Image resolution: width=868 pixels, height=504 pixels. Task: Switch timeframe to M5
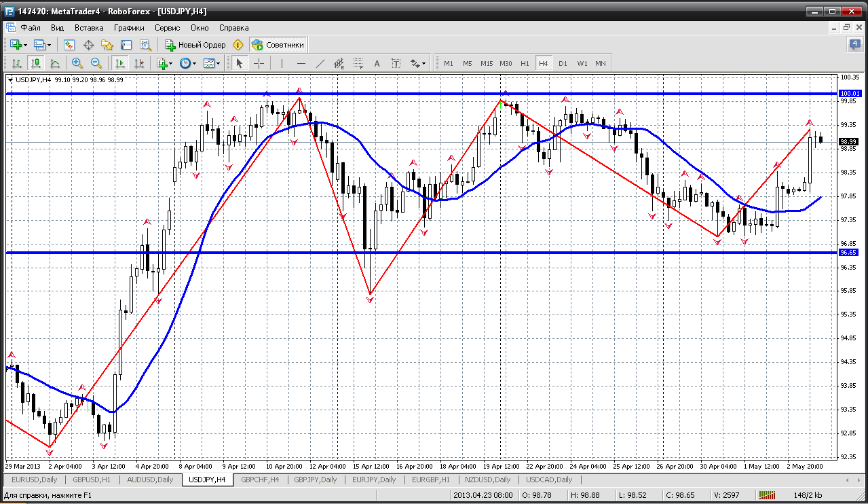tap(468, 63)
